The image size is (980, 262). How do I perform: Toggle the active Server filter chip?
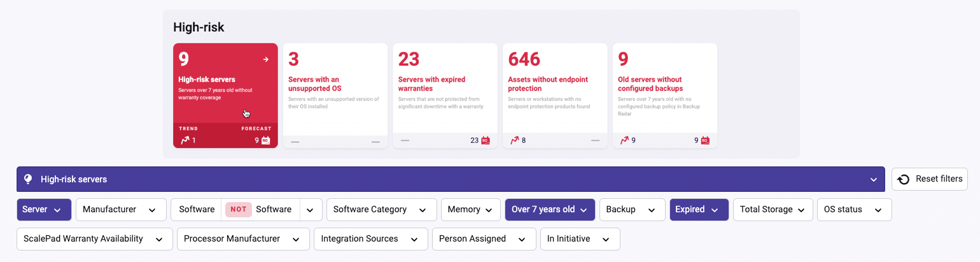[x=43, y=209]
